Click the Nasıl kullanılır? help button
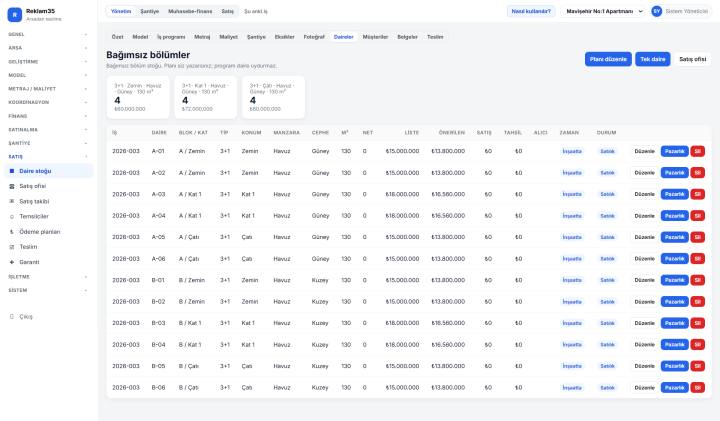The width and height of the screenshot is (720, 421). [531, 11]
